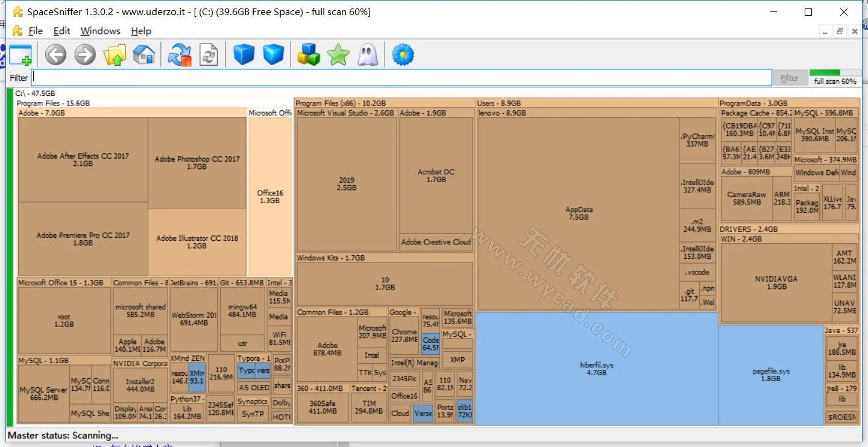Navigate back using the left arrow icon
The image size is (868, 447).
[55, 54]
